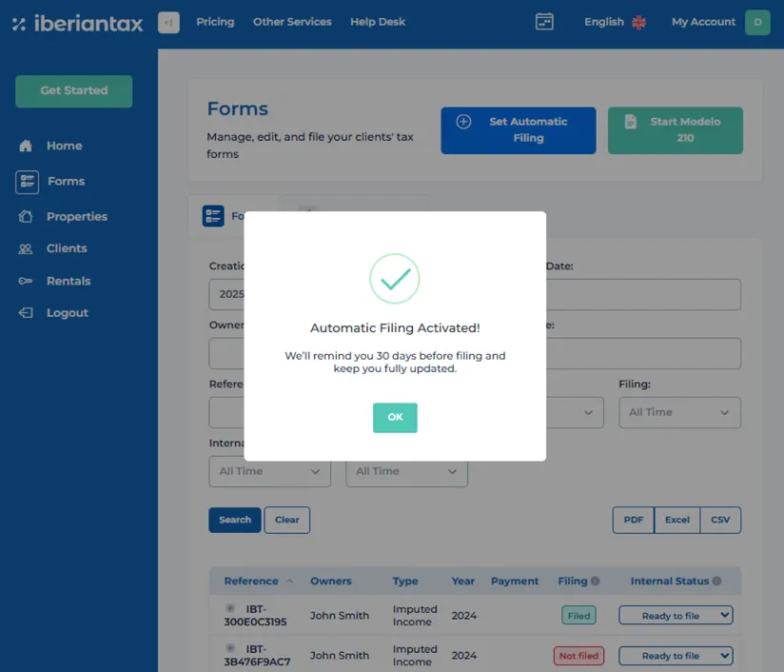Sort the table by the Reference column
The image size is (784, 672).
[250, 581]
